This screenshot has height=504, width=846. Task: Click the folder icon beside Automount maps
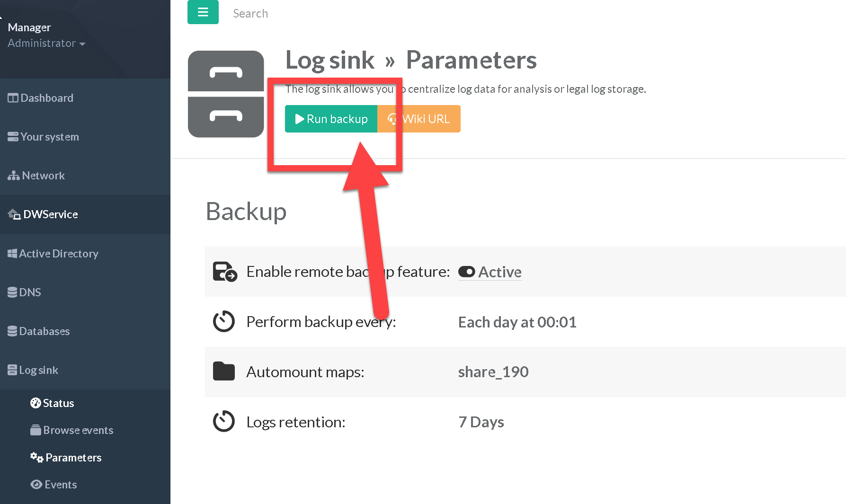pyautogui.click(x=223, y=371)
